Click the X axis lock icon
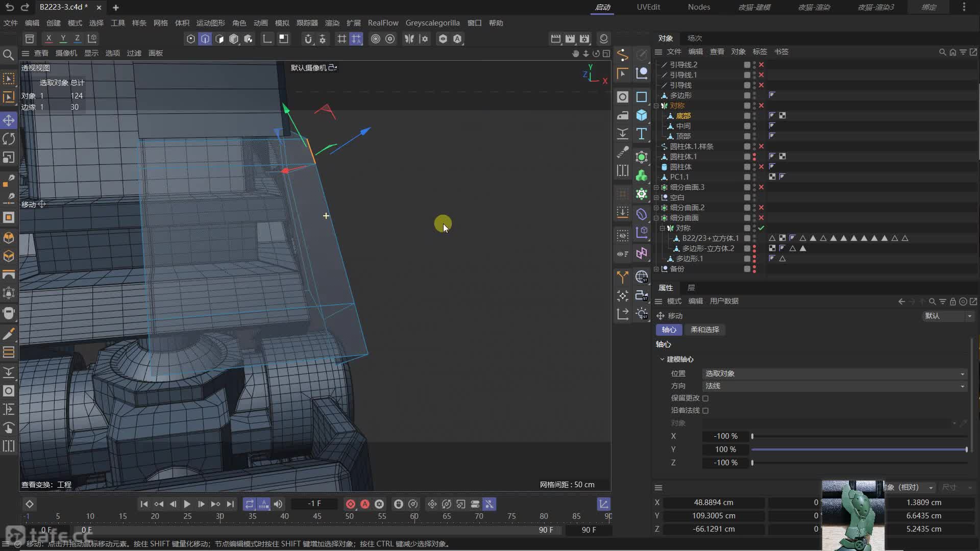Image resolution: width=980 pixels, height=551 pixels. (48, 38)
